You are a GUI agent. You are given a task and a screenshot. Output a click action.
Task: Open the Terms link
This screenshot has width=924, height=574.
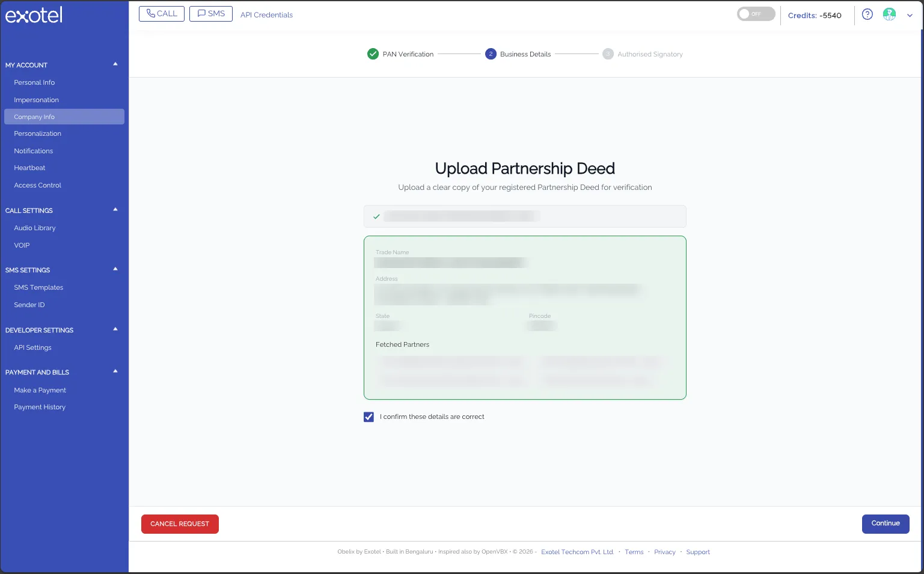click(634, 552)
